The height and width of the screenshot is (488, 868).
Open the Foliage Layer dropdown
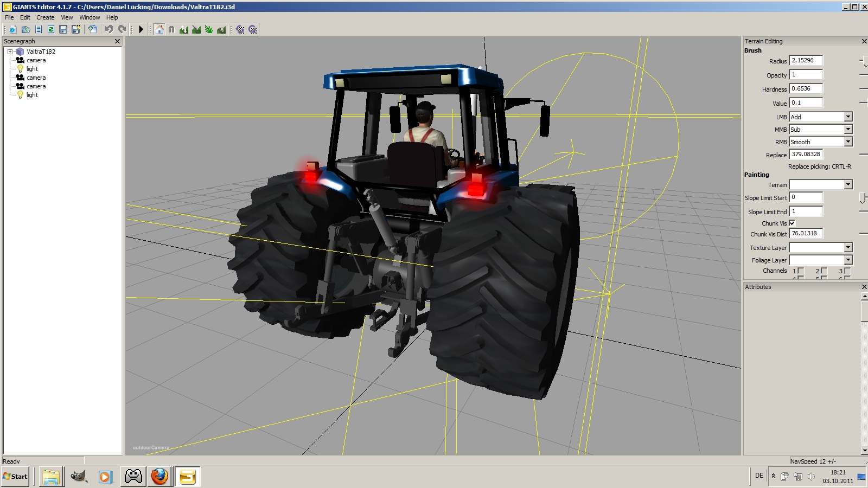[821, 260]
